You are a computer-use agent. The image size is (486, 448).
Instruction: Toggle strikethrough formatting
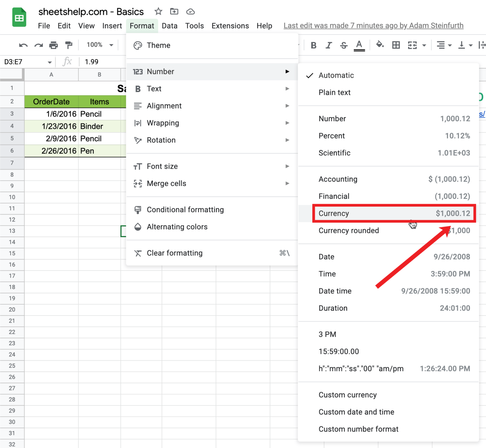pyautogui.click(x=343, y=45)
